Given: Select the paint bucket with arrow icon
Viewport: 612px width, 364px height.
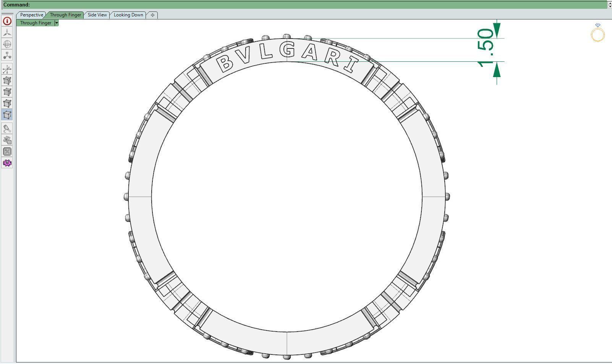Looking at the screenshot, I should point(7,129).
